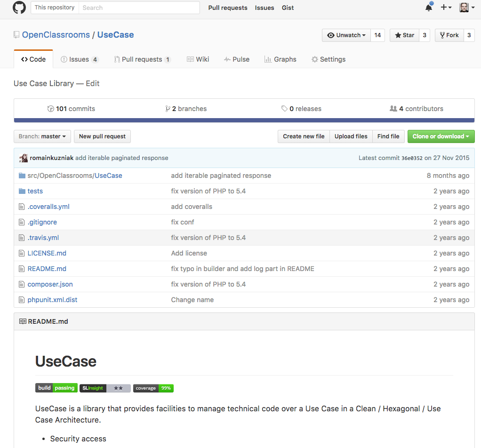Screen dimensions: 481x448
Task: View the 2 branches
Action: [186, 109]
